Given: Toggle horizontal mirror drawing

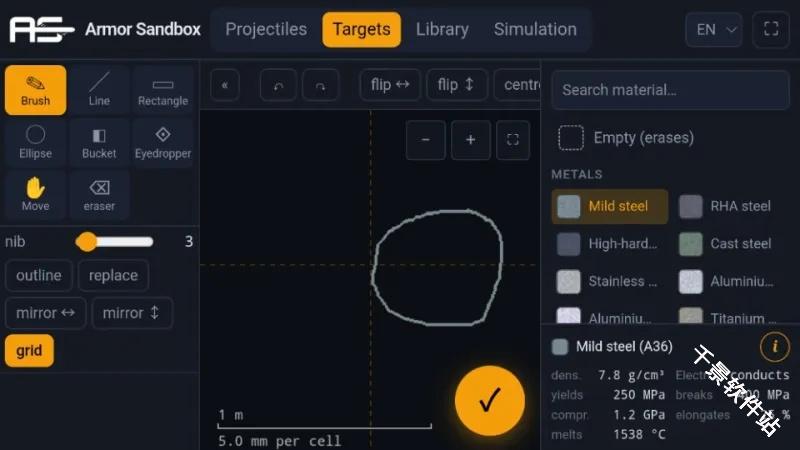Looking at the screenshot, I should [45, 313].
